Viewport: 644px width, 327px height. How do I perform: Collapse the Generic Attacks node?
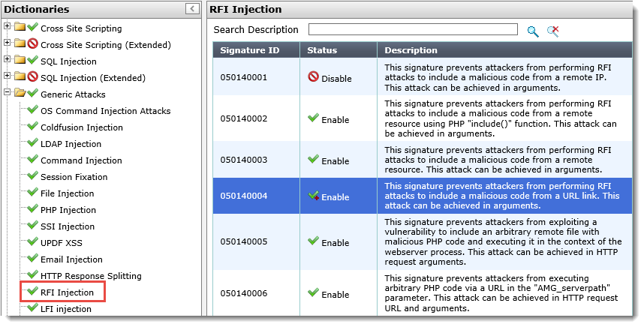[x=8, y=94]
